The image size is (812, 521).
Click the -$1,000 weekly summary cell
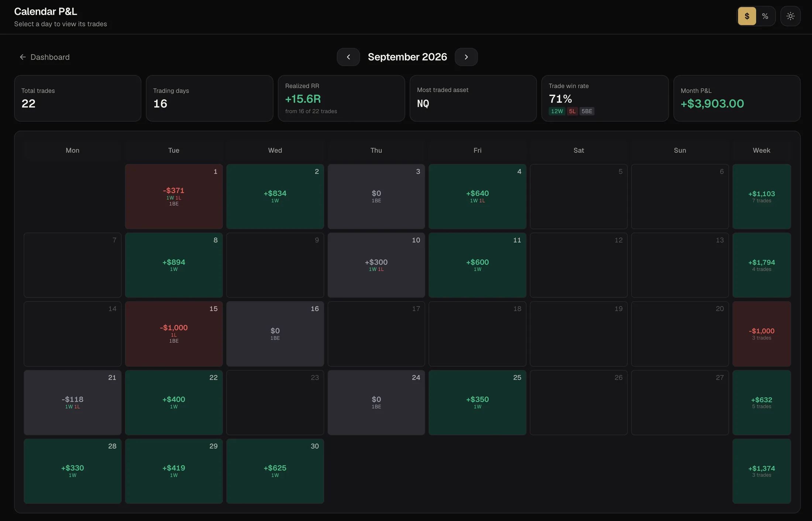click(x=761, y=334)
